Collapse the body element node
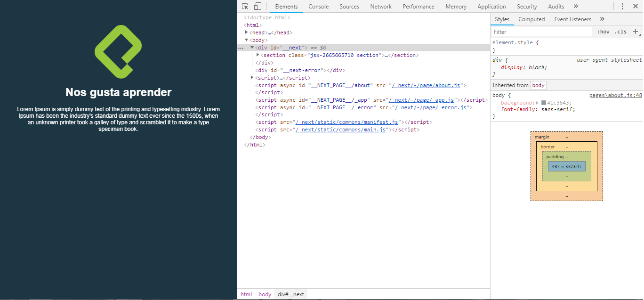This screenshot has width=644, height=300. coord(247,40)
